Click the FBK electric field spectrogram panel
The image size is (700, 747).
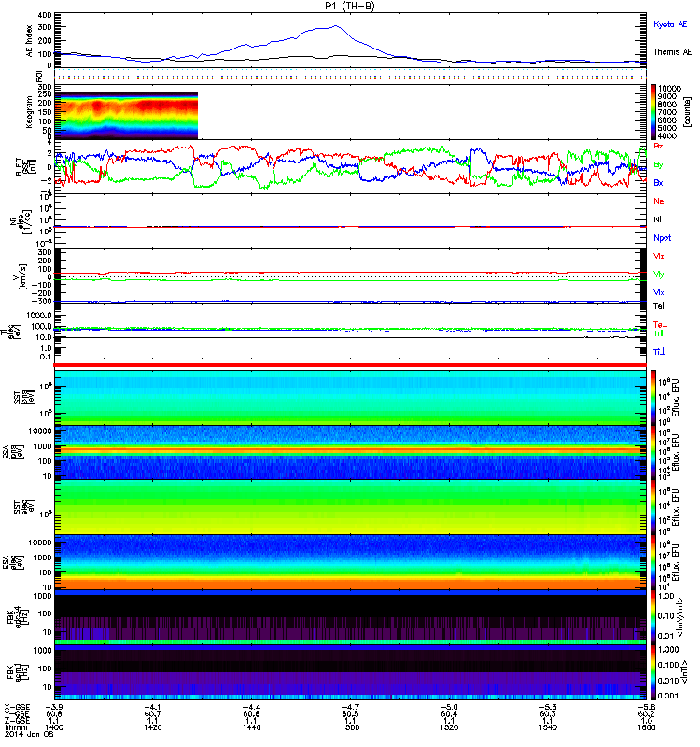351,617
